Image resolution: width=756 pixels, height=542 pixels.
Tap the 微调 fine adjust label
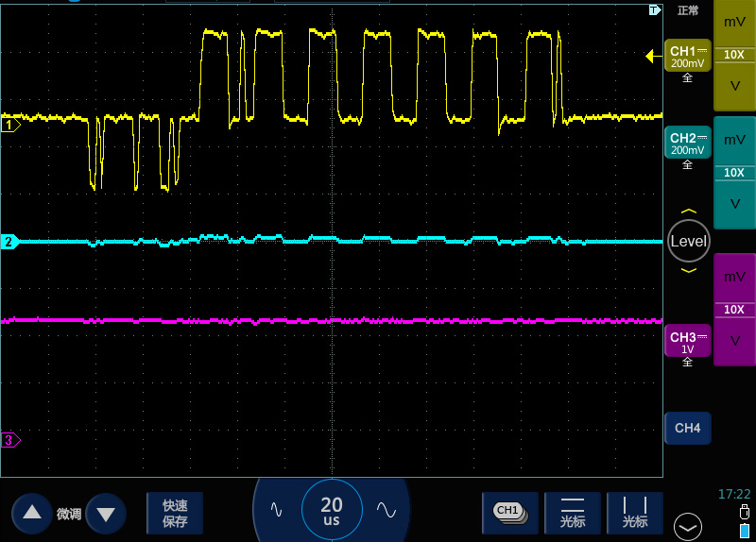tap(68, 514)
